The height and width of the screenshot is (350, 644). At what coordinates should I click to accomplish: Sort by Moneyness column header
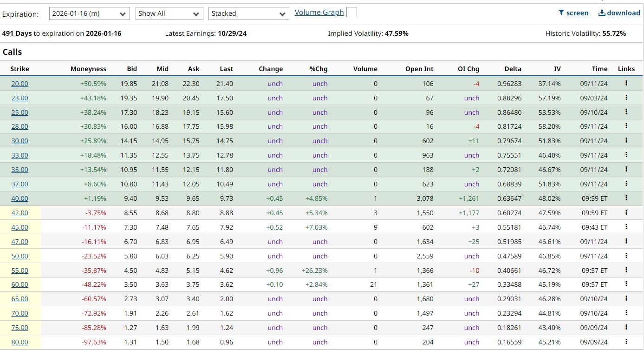click(x=88, y=69)
